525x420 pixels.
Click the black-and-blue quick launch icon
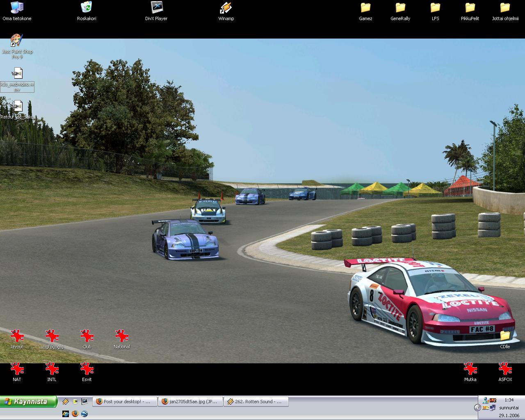point(65,414)
